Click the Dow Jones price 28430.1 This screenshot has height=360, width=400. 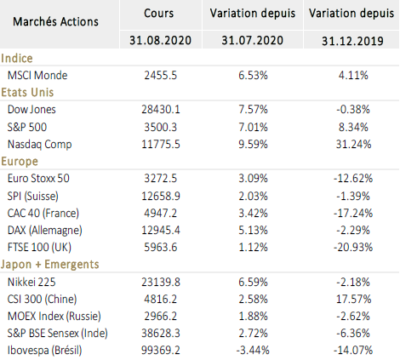click(161, 110)
